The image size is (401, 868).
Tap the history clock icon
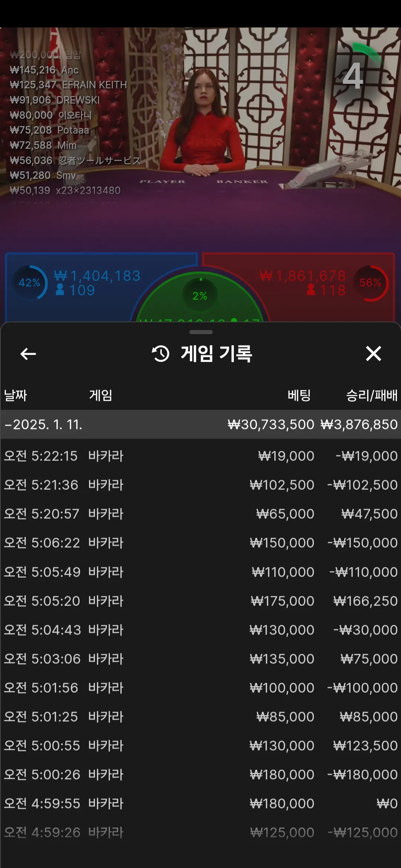click(160, 354)
